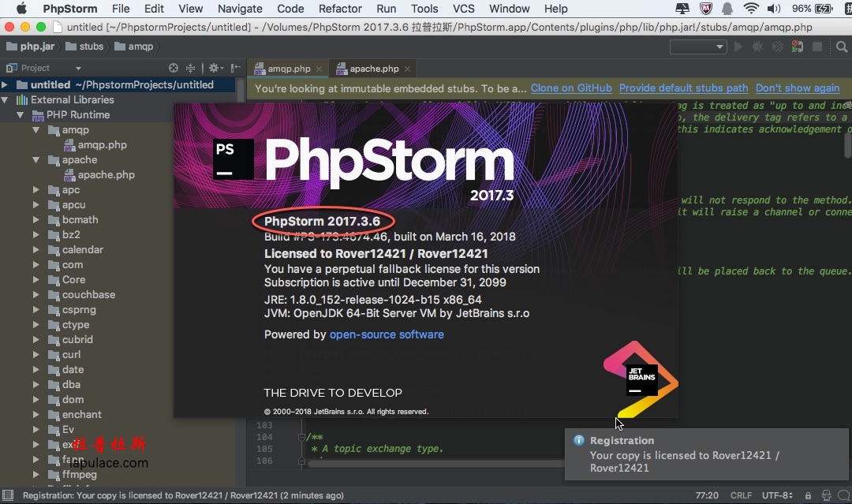
Task: Collapse the apache folder
Action: pyautogui.click(x=35, y=159)
